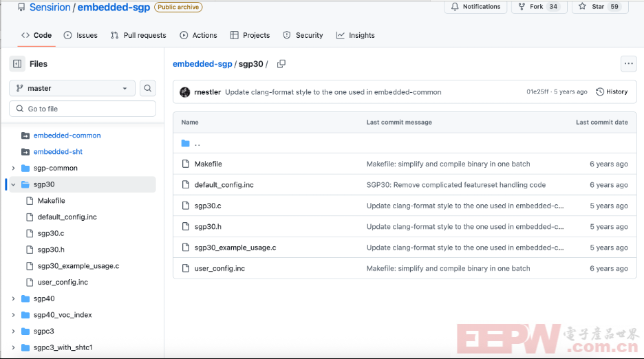
Task: Click the Fork icon
Action: pos(522,7)
